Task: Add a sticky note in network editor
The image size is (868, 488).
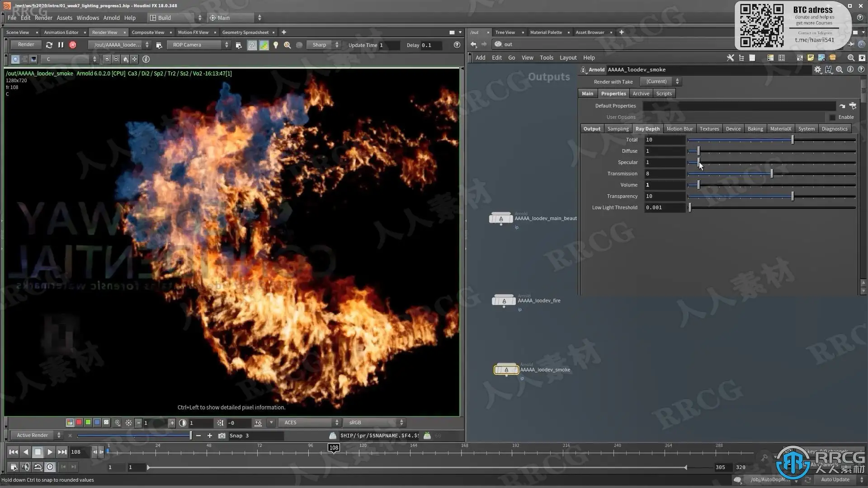Action: click(x=811, y=58)
